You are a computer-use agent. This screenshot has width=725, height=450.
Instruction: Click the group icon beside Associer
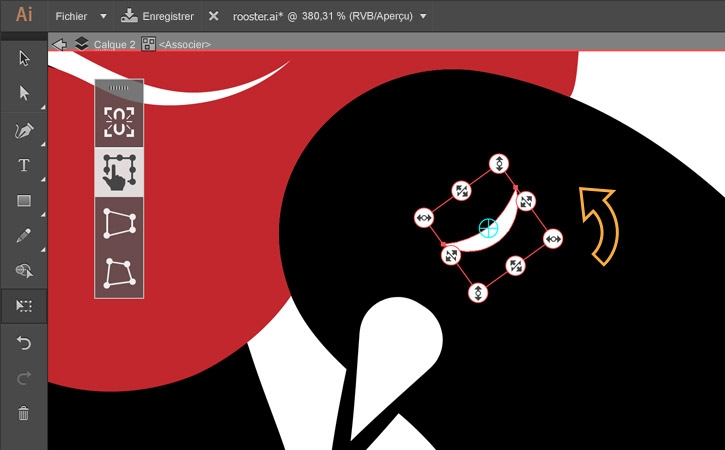click(x=148, y=44)
